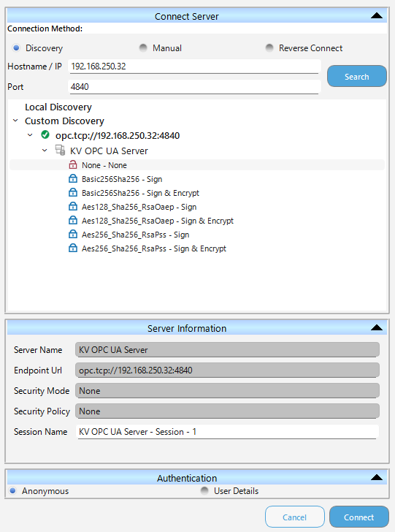Click lock icon for Basic256Sha256 - Sign & Encrypt
The image size is (395, 532).
(73, 193)
